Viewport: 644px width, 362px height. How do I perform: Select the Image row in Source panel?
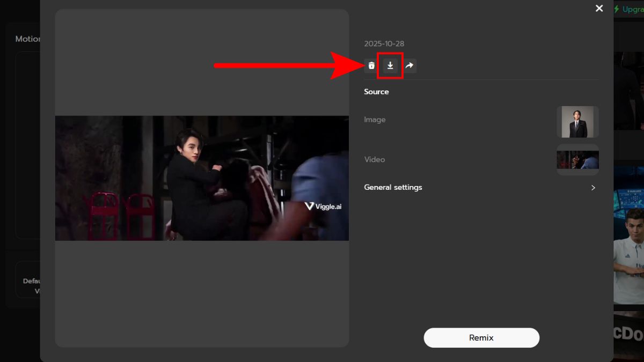(375, 120)
